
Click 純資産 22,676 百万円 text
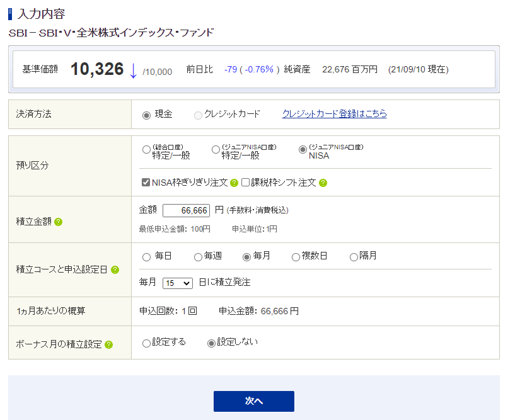(x=330, y=69)
